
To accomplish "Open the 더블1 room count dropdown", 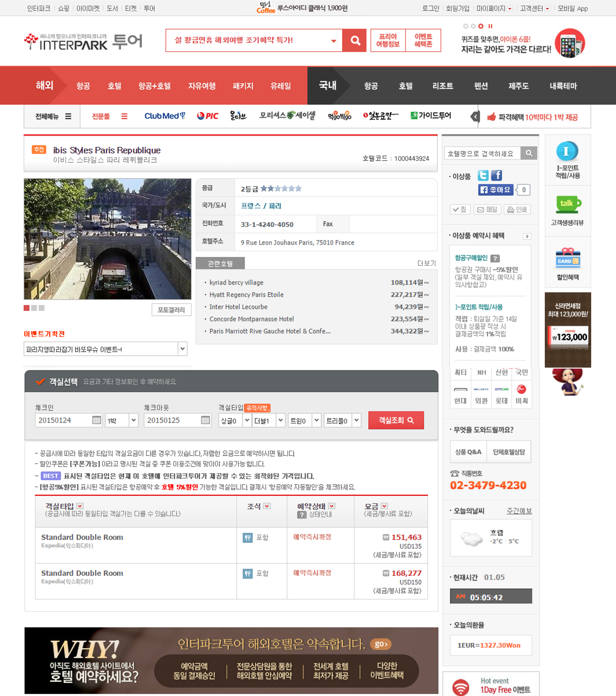I will point(281,420).
